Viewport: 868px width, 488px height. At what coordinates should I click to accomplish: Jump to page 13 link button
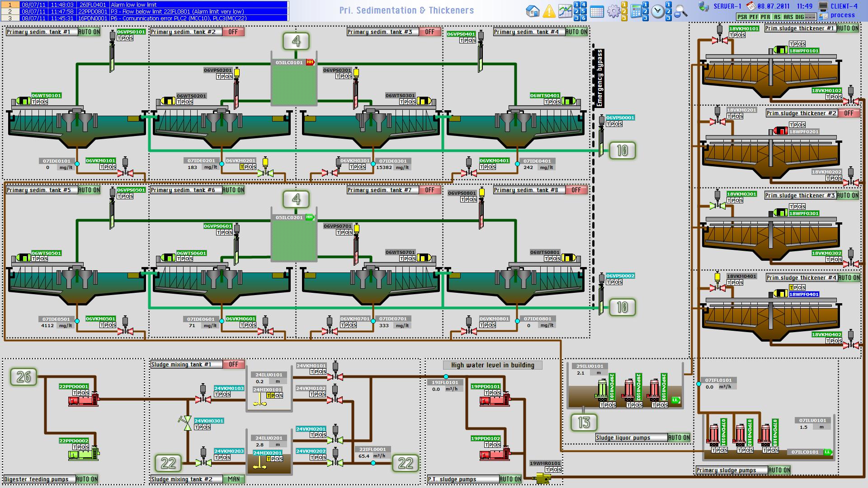click(584, 422)
